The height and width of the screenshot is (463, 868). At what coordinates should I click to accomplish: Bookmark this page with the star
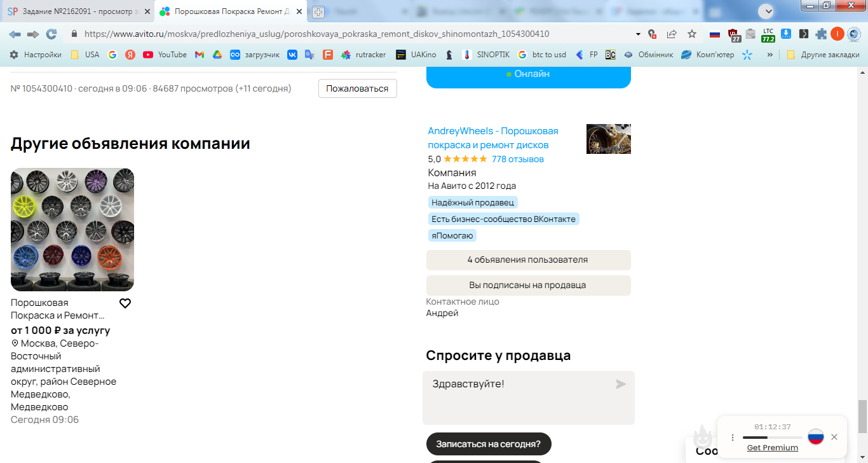coord(692,34)
